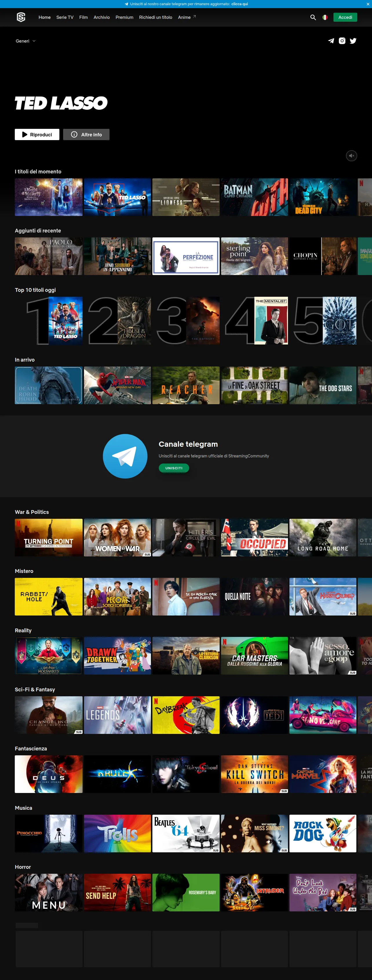Open Reacher upcoming thumbnail
Viewport: 372px width, 980px height.
(x=186, y=385)
